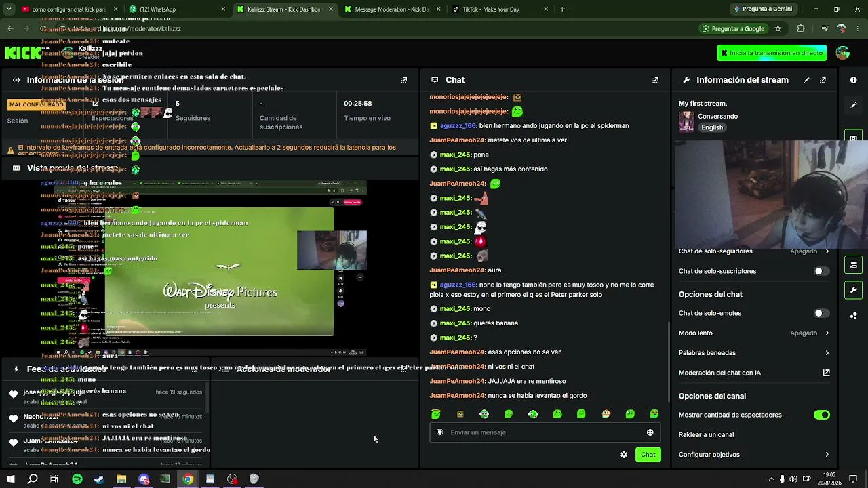Disable Mostrar cantidad de espectadores switch
Screen dimensions: 868x488
(x=821, y=415)
